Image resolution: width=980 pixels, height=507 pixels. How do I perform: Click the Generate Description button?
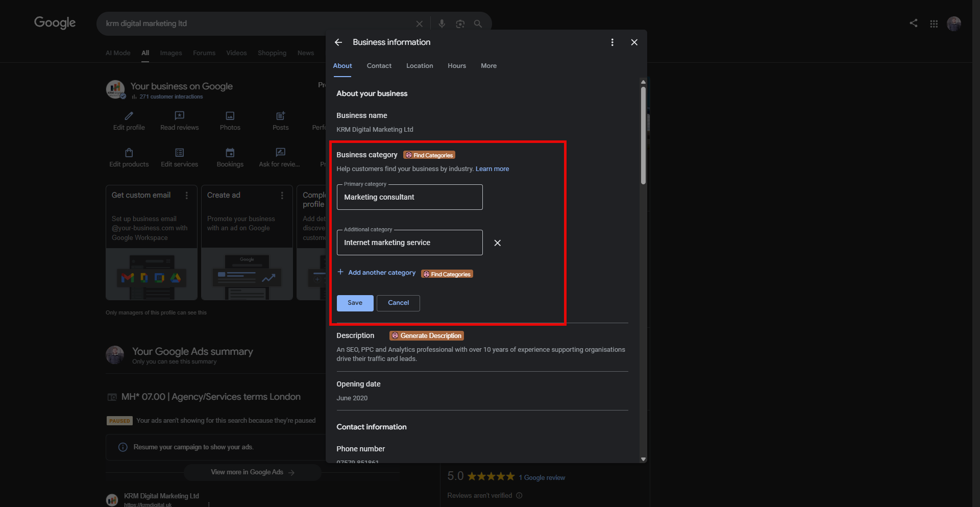click(427, 336)
